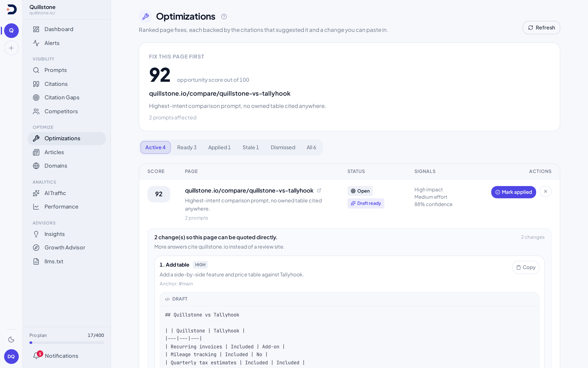Go to Prompts page
The image size is (588, 368).
point(67,70)
